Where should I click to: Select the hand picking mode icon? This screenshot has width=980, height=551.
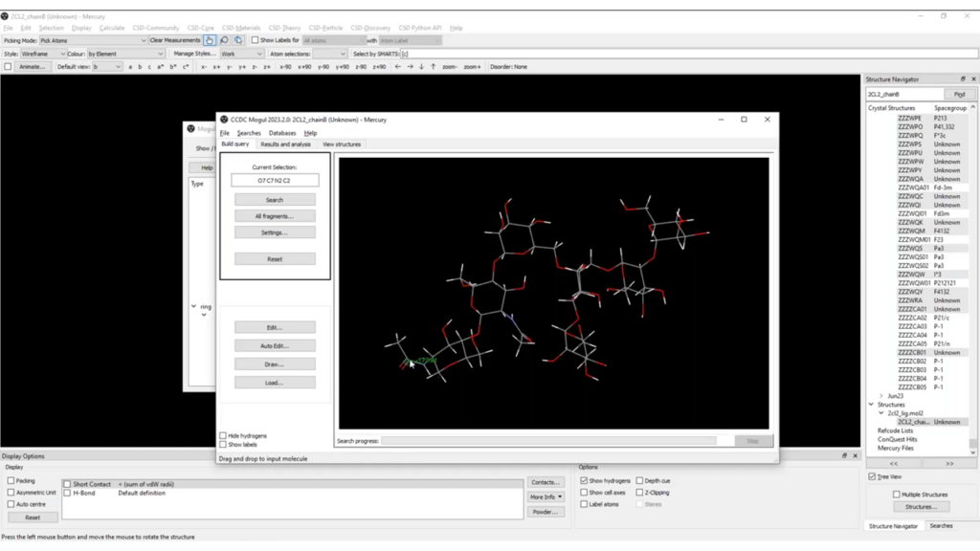click(210, 40)
